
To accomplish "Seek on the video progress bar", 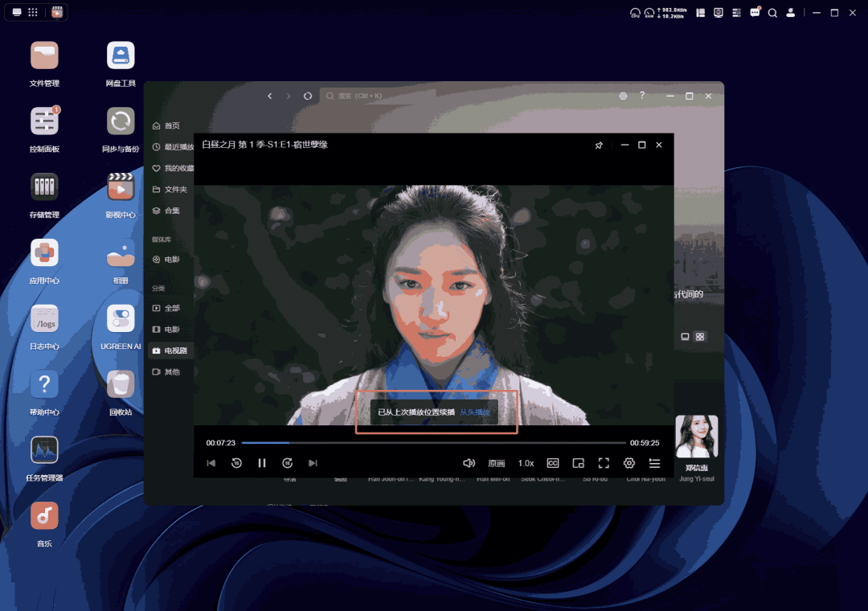I will pyautogui.click(x=433, y=443).
